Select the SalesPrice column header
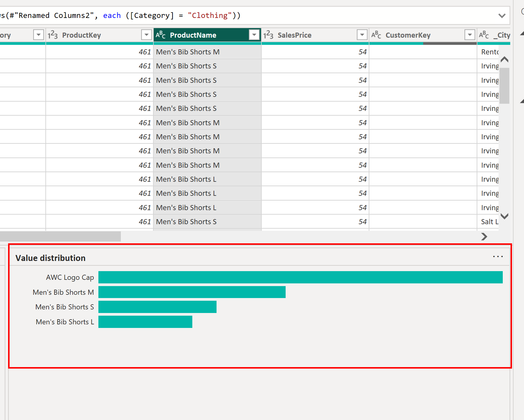This screenshot has height=420, width=524. 311,35
